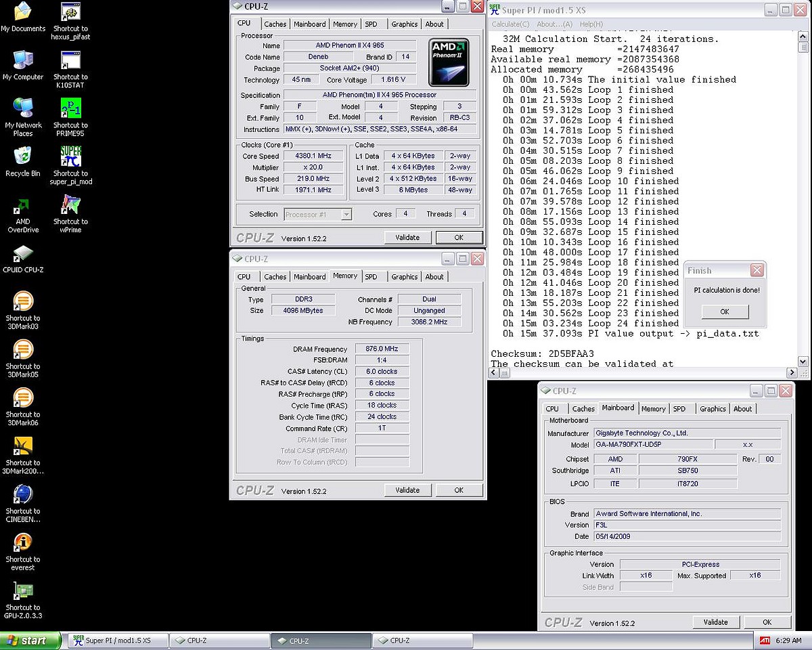
Task: Click the Super PI vertical scrollbar down arrow
Action: click(803, 362)
